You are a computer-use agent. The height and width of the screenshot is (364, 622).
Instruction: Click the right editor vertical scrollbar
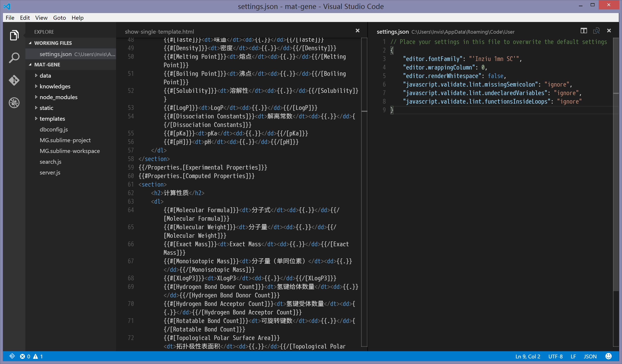click(616, 192)
